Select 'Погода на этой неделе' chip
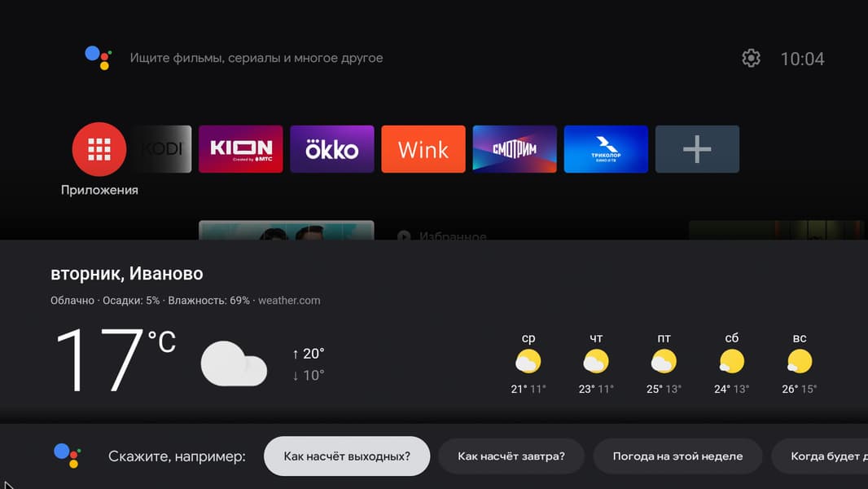Screen dimensions: 868x489 pos(677,456)
